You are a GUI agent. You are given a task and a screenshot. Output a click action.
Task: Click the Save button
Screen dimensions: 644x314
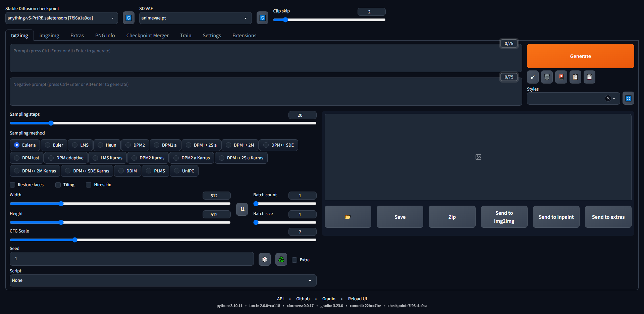tap(400, 217)
